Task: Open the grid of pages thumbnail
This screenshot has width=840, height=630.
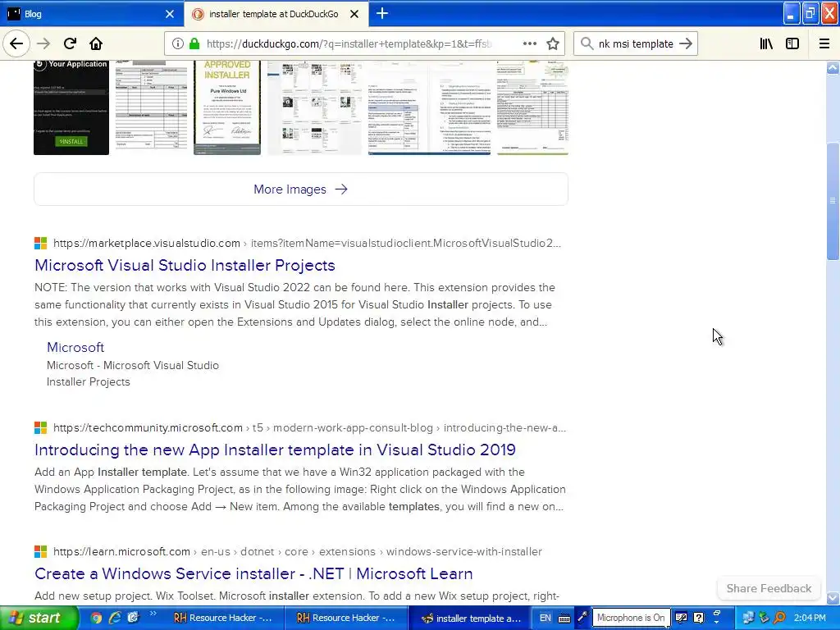Action: [314, 107]
